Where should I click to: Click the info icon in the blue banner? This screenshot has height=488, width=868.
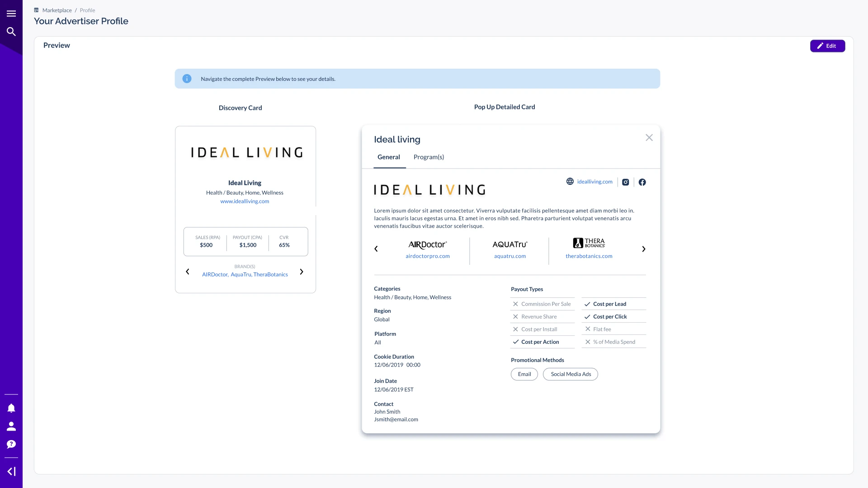[187, 79]
